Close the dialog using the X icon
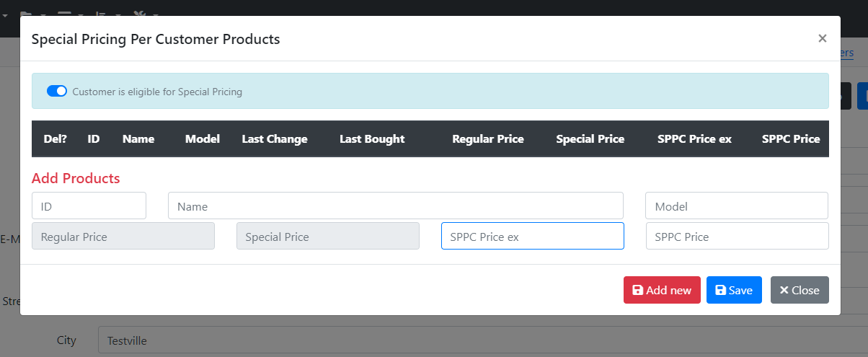 [x=822, y=39]
